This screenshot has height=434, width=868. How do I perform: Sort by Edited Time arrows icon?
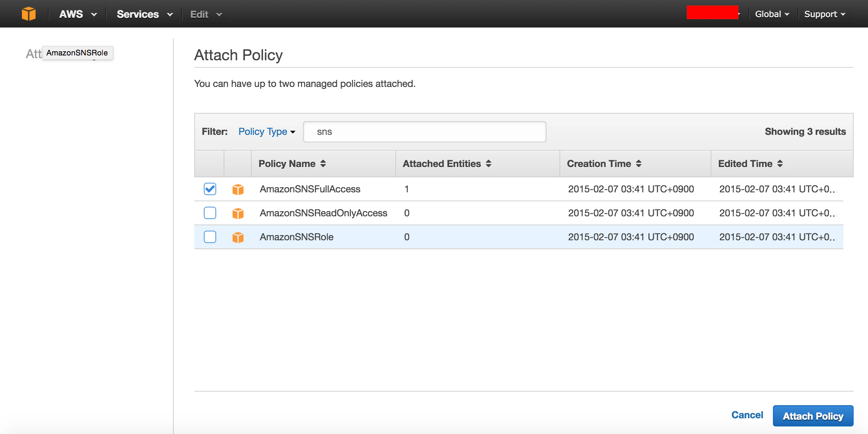pyautogui.click(x=780, y=164)
